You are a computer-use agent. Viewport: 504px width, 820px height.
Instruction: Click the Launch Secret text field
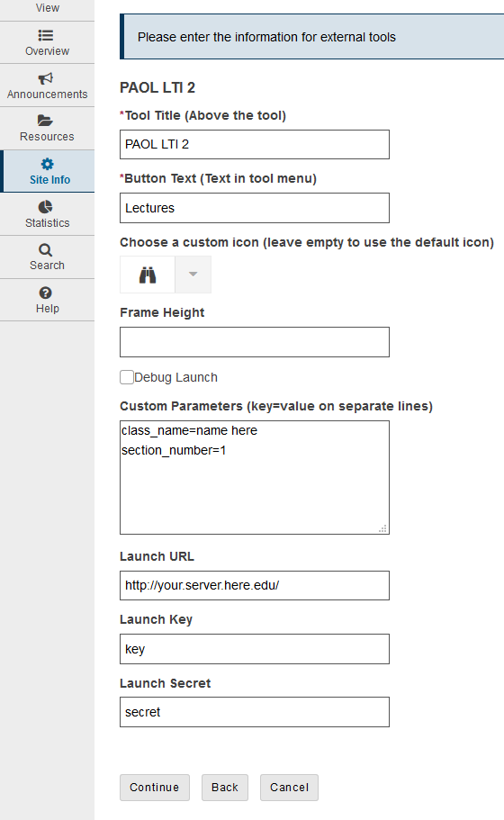pyautogui.click(x=255, y=712)
